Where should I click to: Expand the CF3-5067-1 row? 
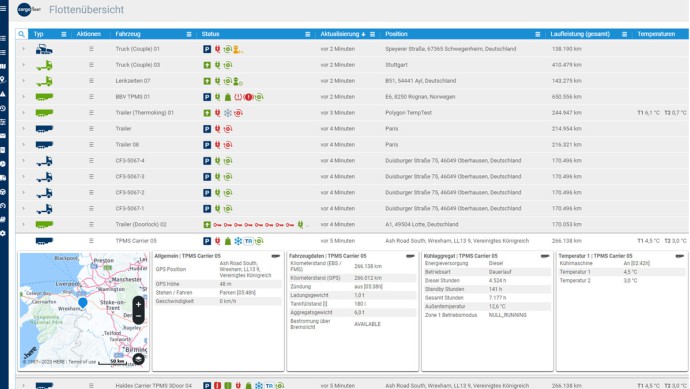point(23,209)
